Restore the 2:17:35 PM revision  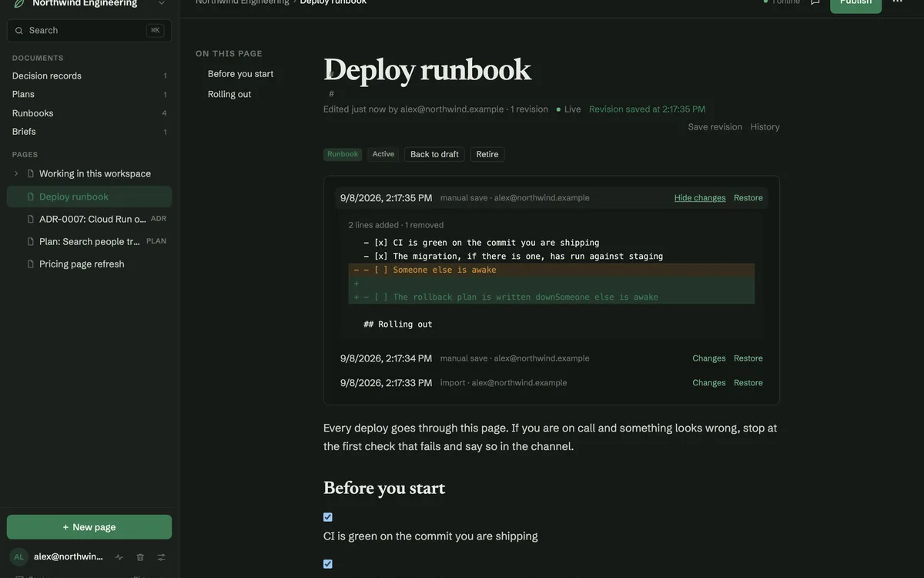[748, 198]
